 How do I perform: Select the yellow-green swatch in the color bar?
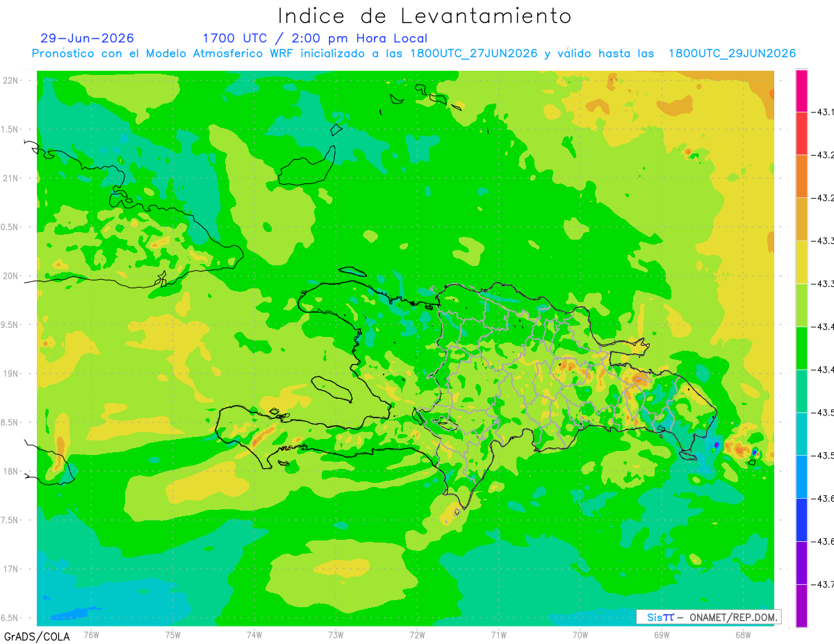801,305
